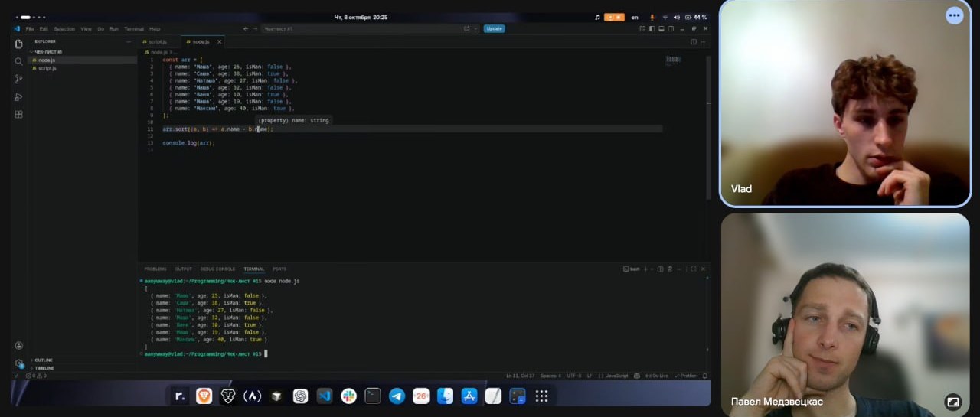This screenshot has width=980, height=417.
Task: Click the editor minimap preview
Action: click(x=673, y=60)
